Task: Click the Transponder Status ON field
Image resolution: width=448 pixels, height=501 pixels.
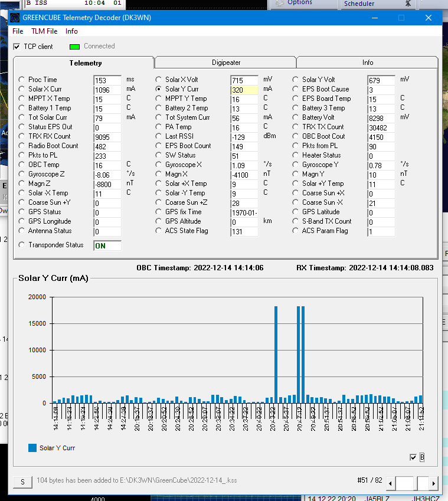Action: (107, 245)
